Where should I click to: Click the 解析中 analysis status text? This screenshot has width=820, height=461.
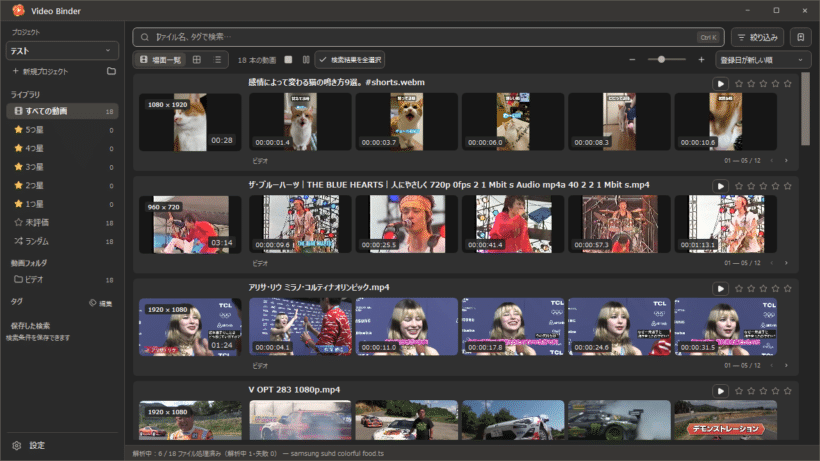pyautogui.click(x=258, y=454)
